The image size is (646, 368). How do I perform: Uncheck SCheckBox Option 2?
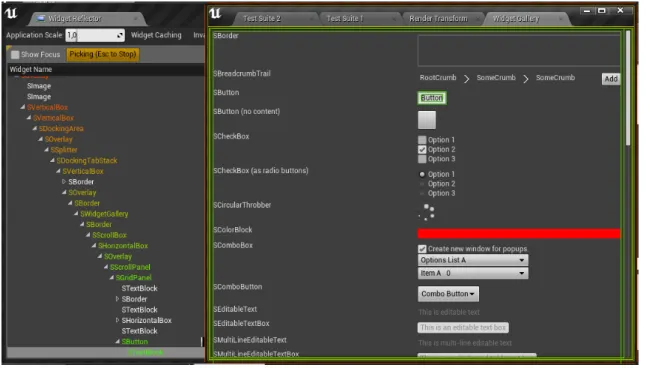422,150
